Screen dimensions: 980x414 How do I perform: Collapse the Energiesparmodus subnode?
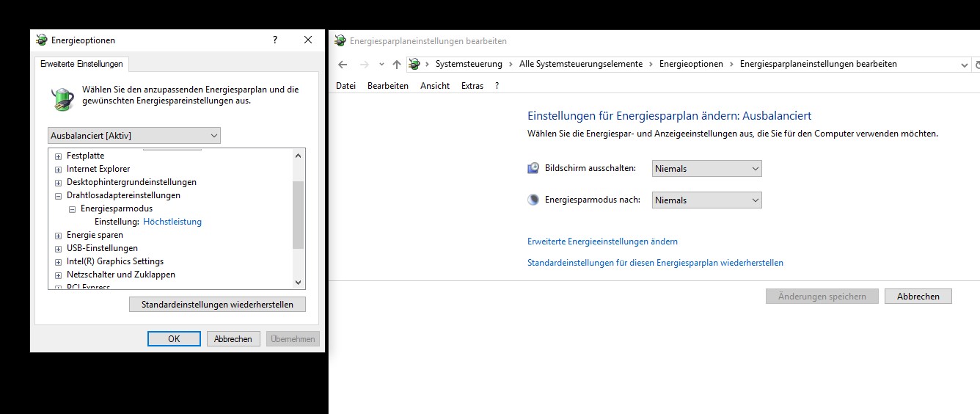[x=73, y=209]
